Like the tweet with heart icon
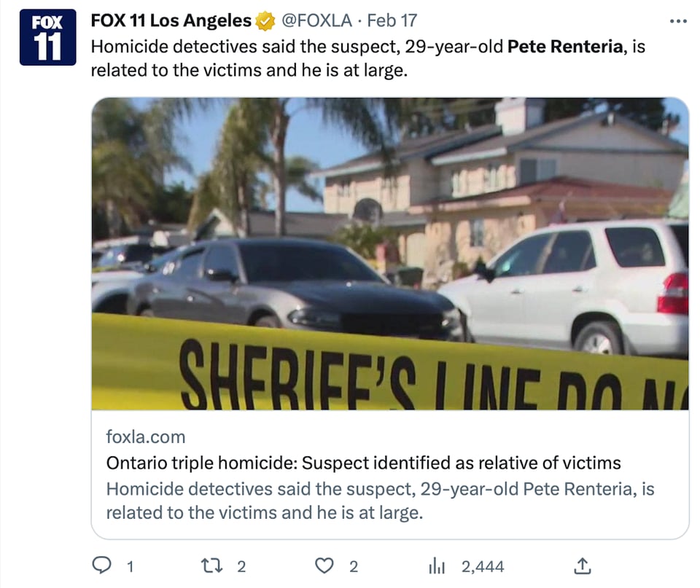This screenshot has height=588, width=700. point(324,565)
